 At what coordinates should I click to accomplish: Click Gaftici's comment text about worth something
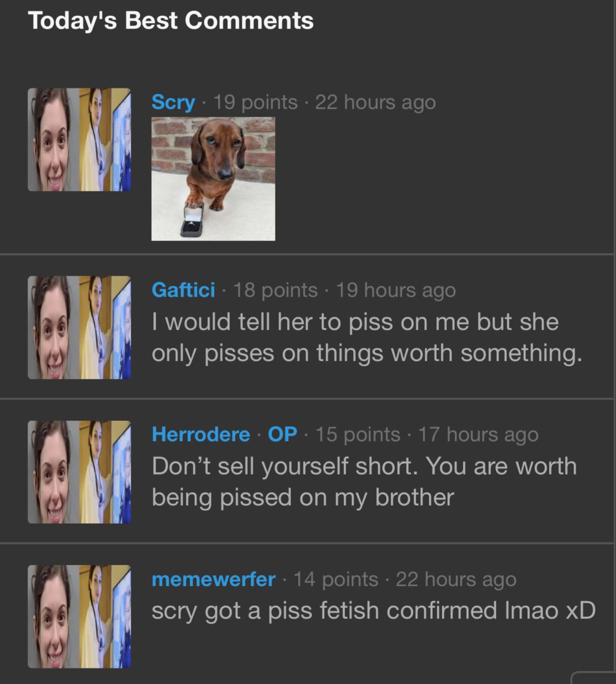point(367,337)
